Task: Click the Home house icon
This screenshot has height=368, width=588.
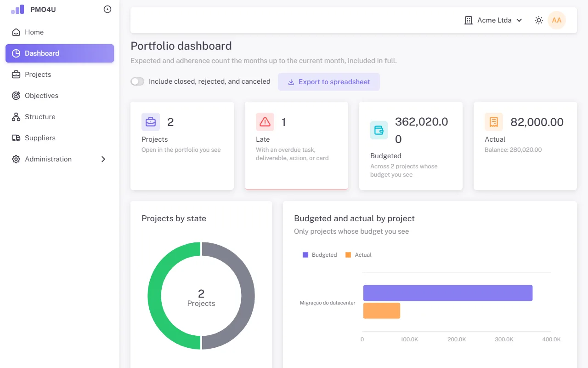Action: coord(16,32)
